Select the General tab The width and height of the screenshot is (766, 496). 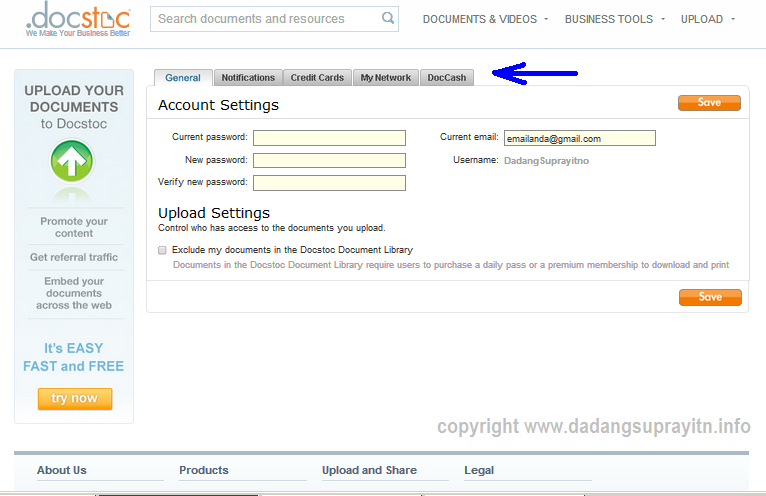(x=183, y=78)
